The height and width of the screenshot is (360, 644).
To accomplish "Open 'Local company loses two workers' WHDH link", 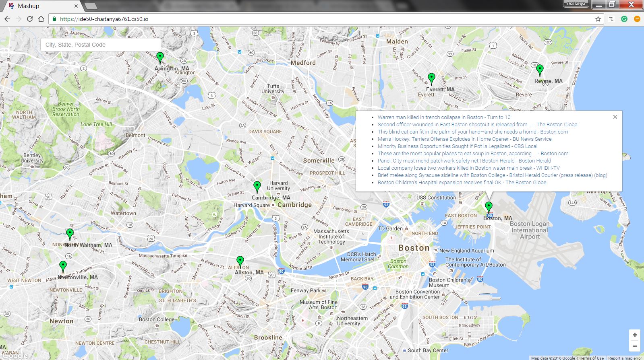I will click(468, 168).
